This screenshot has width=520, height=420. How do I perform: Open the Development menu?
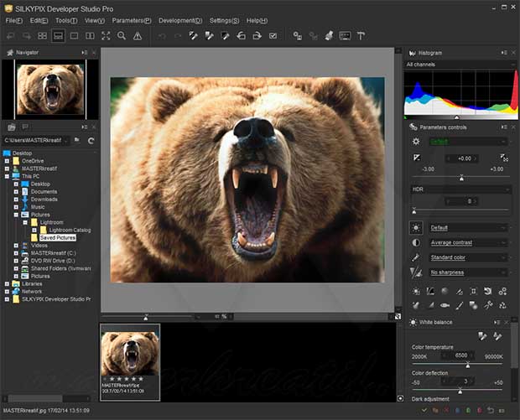click(180, 21)
